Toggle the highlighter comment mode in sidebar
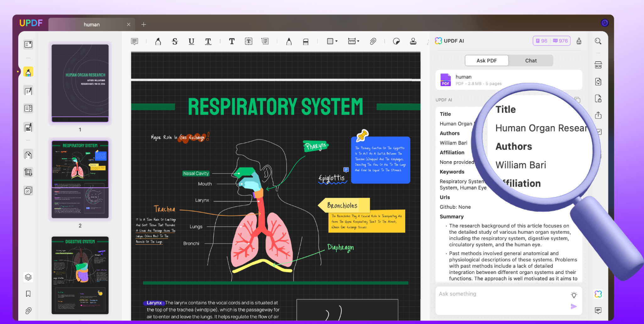This screenshot has height=324, width=644. pyautogui.click(x=28, y=72)
